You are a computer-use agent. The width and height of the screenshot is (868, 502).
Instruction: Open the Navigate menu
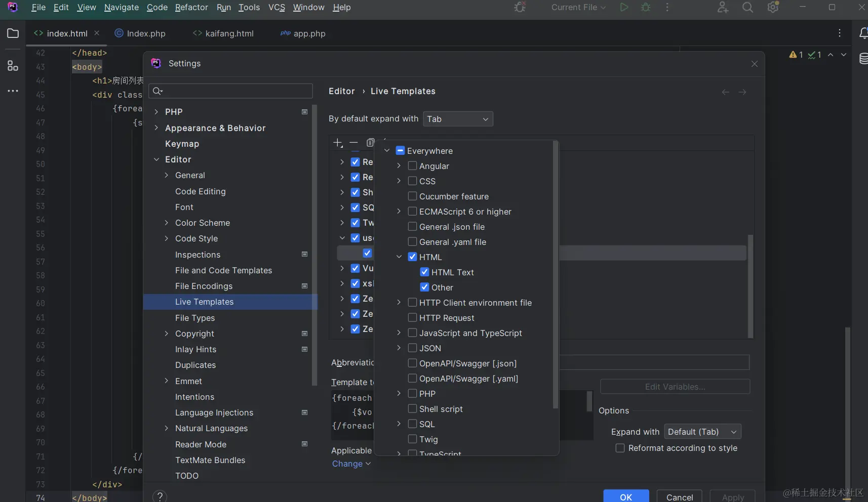coord(122,8)
